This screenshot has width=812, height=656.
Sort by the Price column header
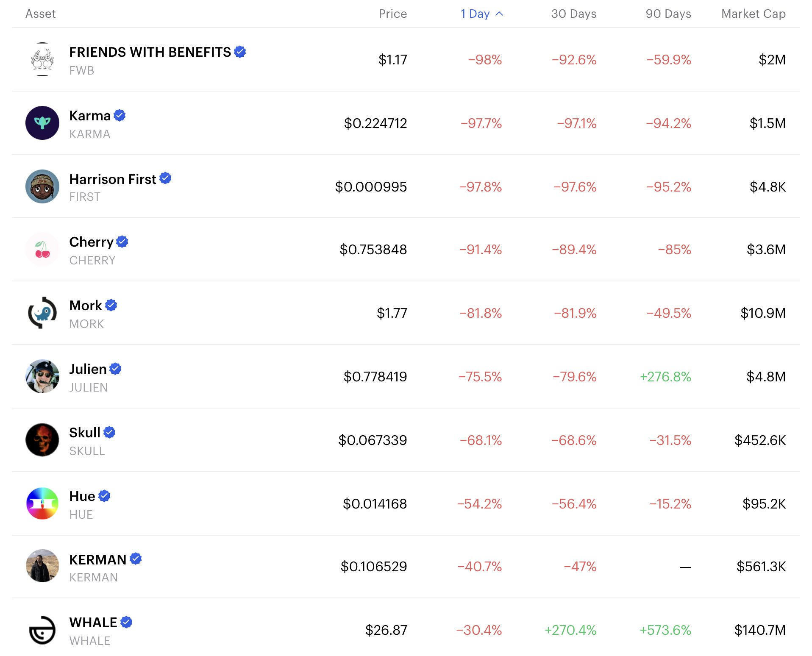pos(392,14)
